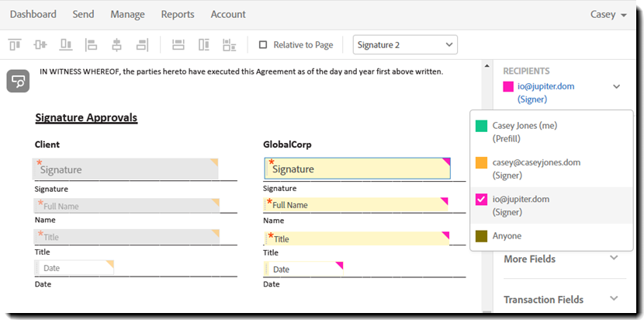Click the align right edges icon
This screenshot has width=644, height=320.
pyautogui.click(x=142, y=45)
